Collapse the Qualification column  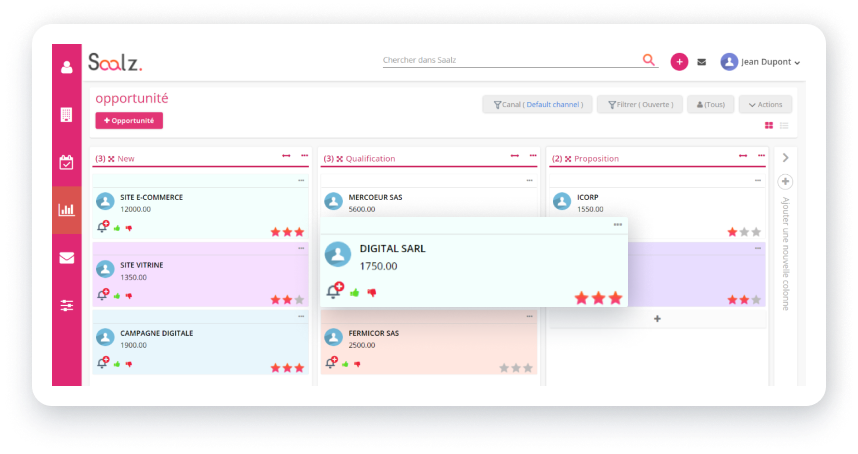[x=340, y=159]
